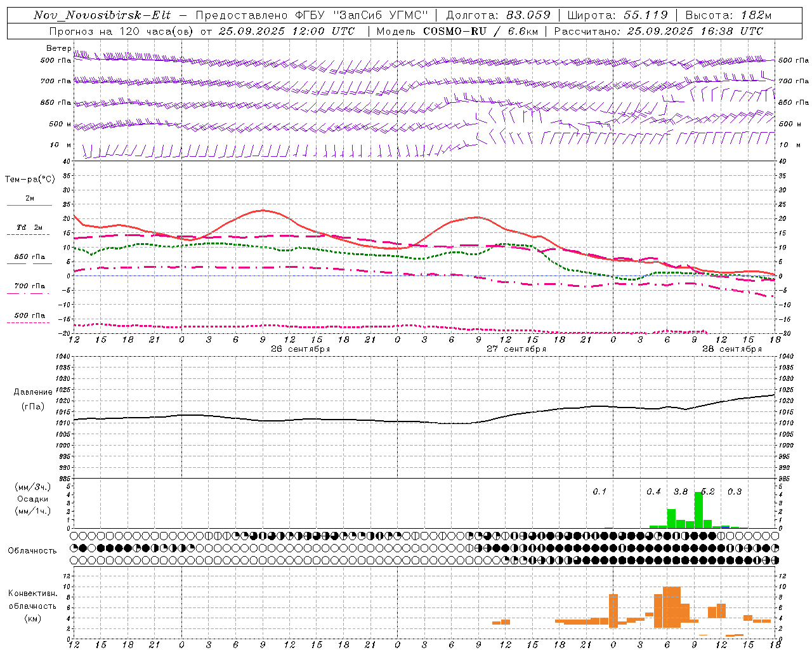Viewport: 812px width, 650px height.
Task: Click the 500 гПа entry in temperature legend
Action: tap(30, 315)
